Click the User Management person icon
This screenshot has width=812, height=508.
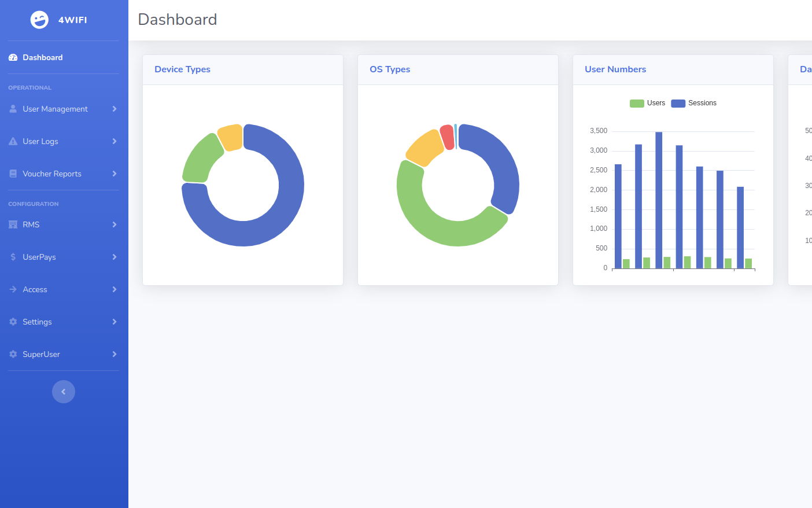13,109
